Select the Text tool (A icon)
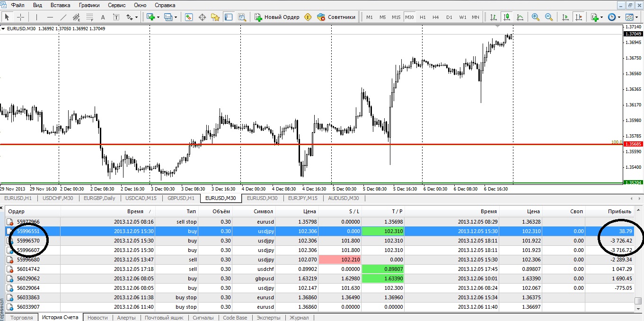The image size is (644, 321). pos(103,17)
